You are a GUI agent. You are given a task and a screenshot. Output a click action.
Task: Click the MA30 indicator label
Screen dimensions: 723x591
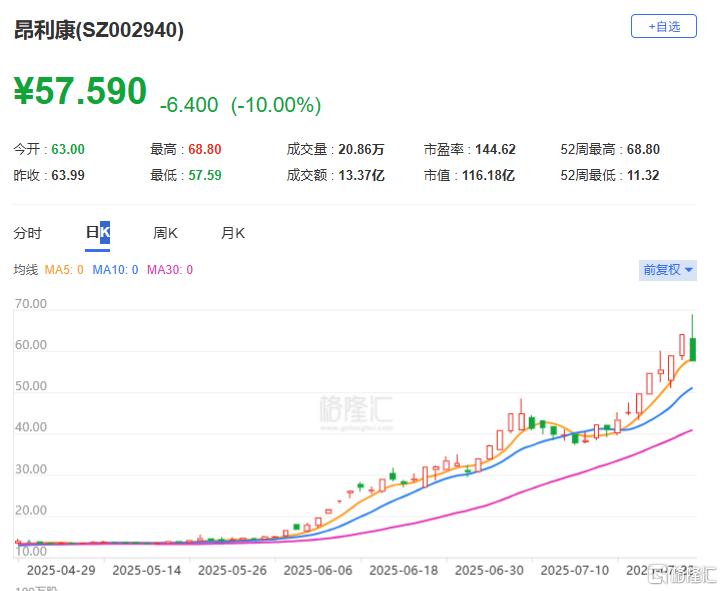[170, 270]
